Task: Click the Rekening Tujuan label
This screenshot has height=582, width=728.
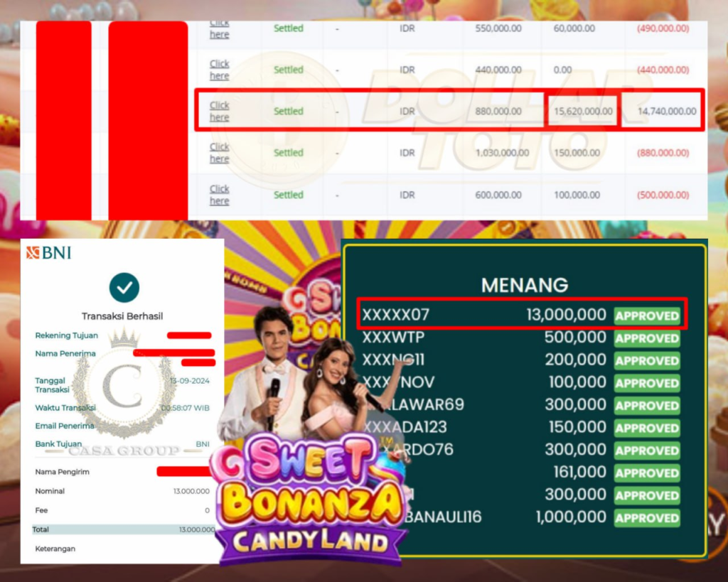Action: coord(66,335)
